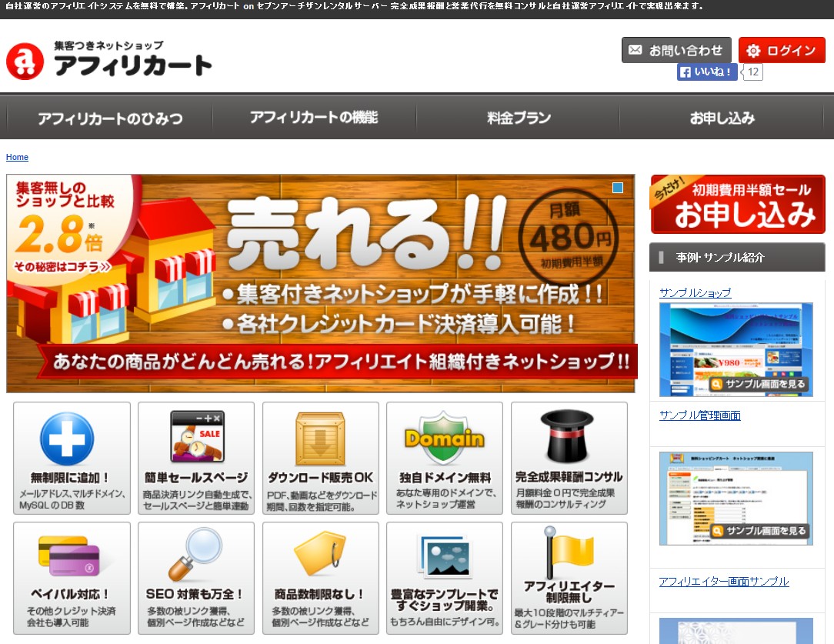Click the red ログイン button

tap(782, 50)
